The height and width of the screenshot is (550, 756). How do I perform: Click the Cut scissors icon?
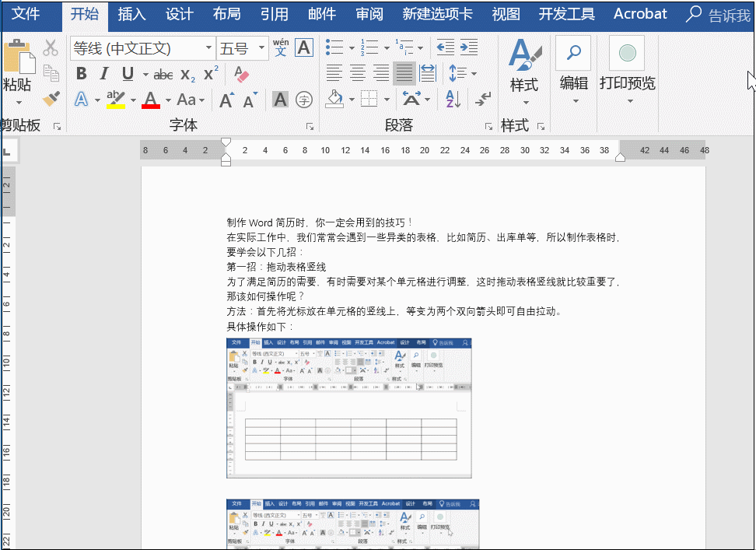pyautogui.click(x=51, y=47)
